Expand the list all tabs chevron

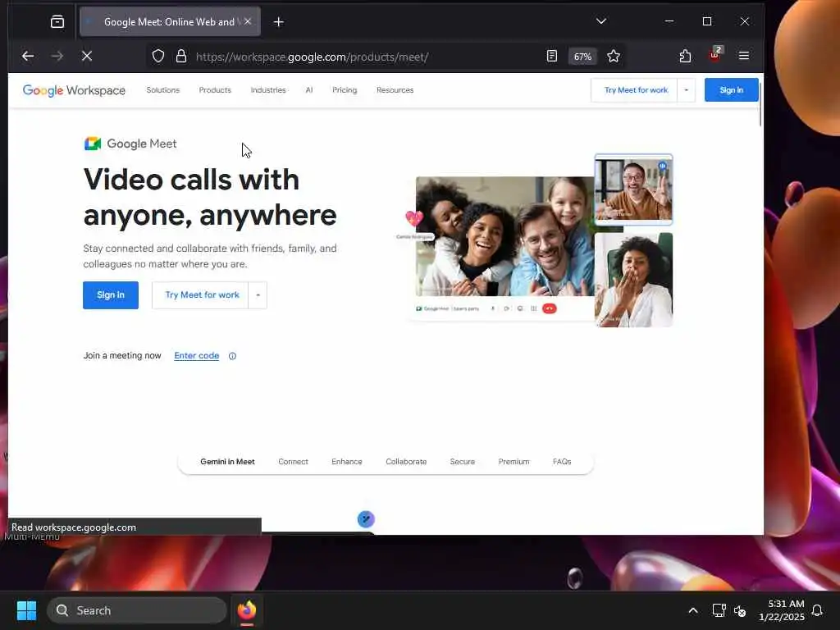[601, 21]
